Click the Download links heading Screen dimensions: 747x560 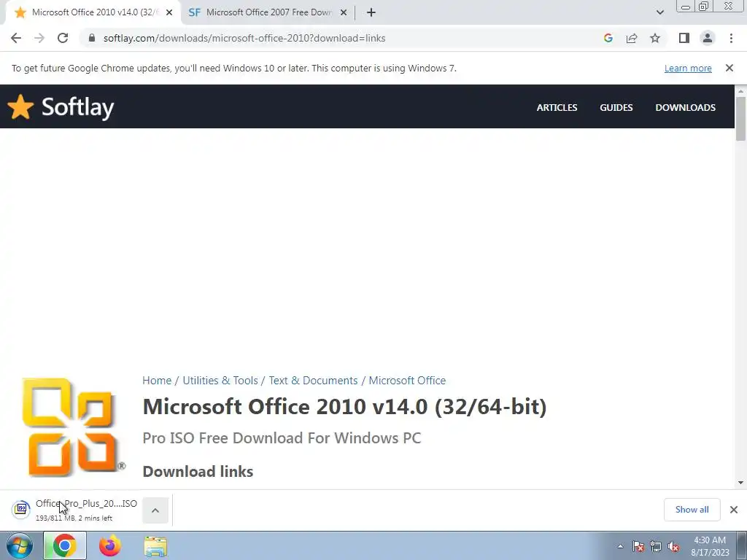pyautogui.click(x=198, y=472)
